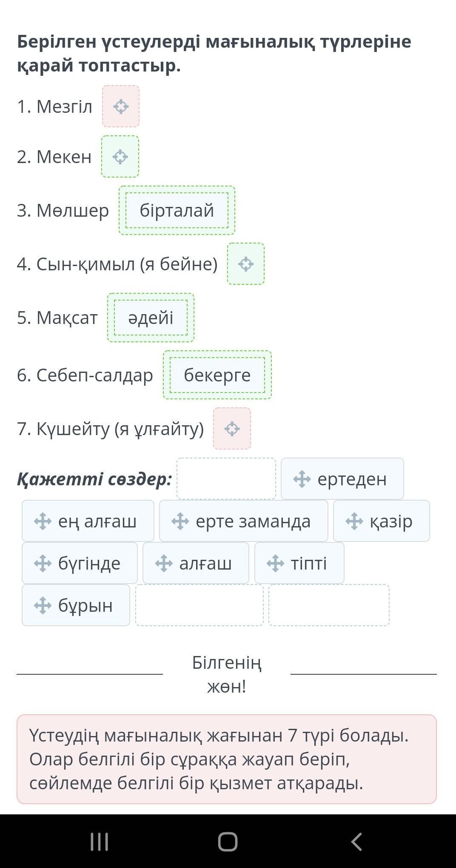Click the drop target beside Мекен
The image size is (456, 868).
point(120,157)
